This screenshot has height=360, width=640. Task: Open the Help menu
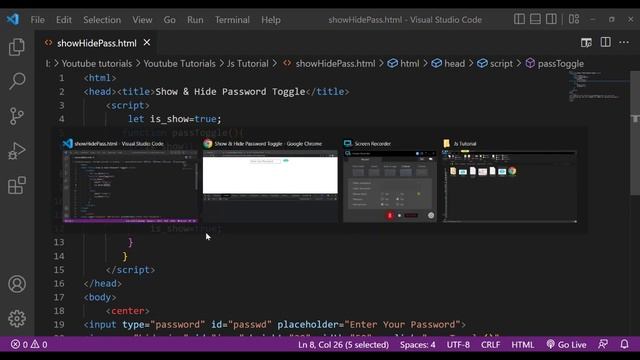tap(271, 20)
